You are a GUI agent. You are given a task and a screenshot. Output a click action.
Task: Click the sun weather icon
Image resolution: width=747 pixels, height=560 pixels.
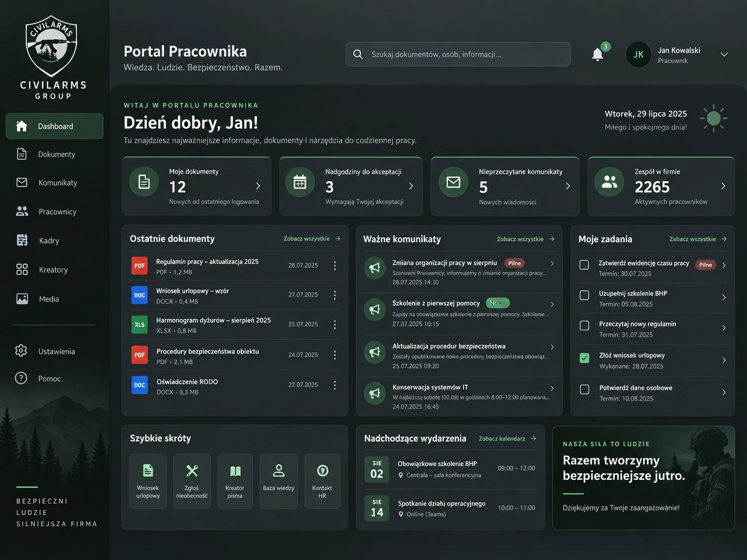(x=713, y=118)
